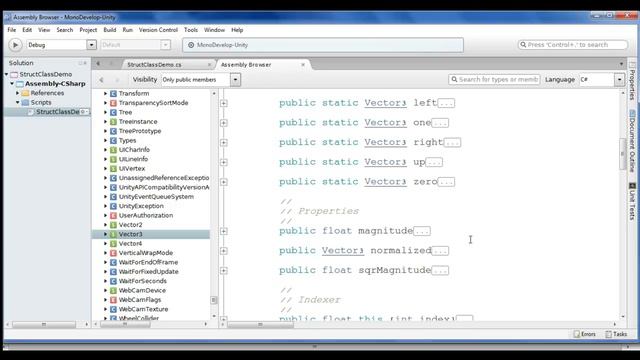Go back with Assembly Browser back arrow
640x360 pixels.
[x=101, y=80]
